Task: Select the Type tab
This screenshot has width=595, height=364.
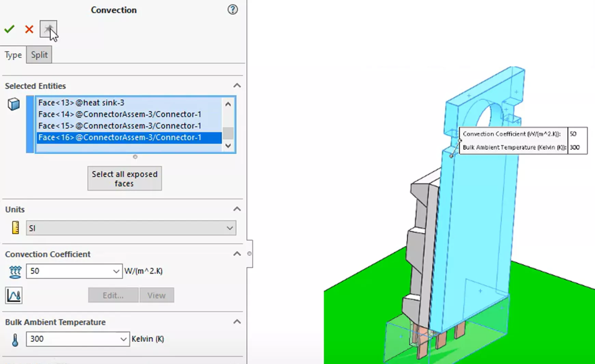Action: pyautogui.click(x=13, y=55)
